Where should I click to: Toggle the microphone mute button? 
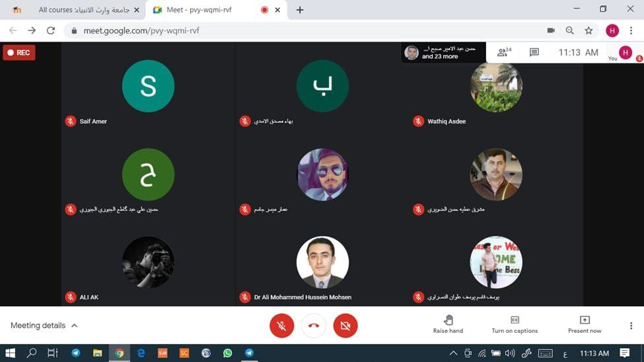[282, 325]
